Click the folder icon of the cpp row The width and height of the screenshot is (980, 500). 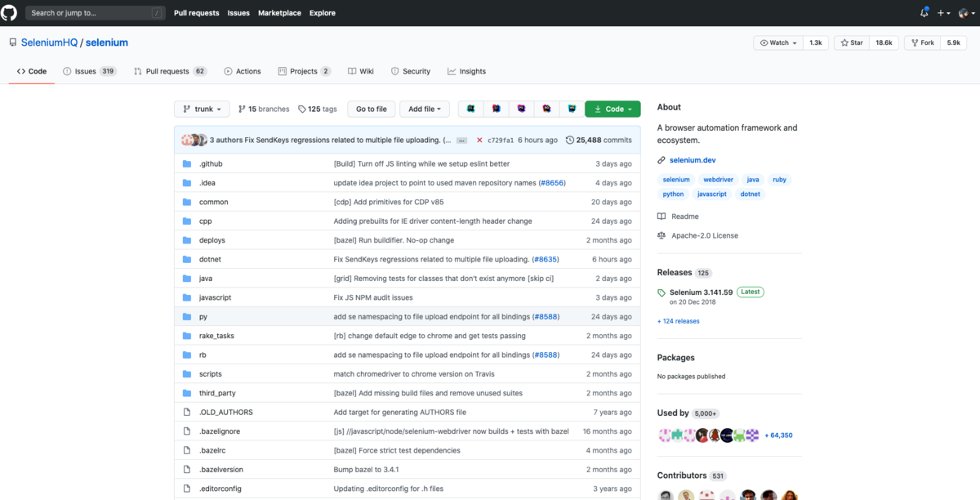click(x=187, y=221)
